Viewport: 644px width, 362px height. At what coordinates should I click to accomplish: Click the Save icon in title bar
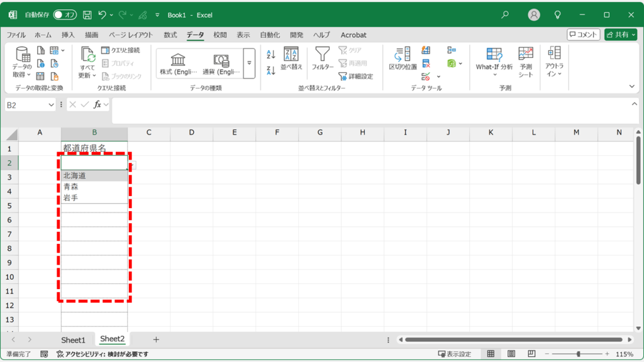[87, 15]
